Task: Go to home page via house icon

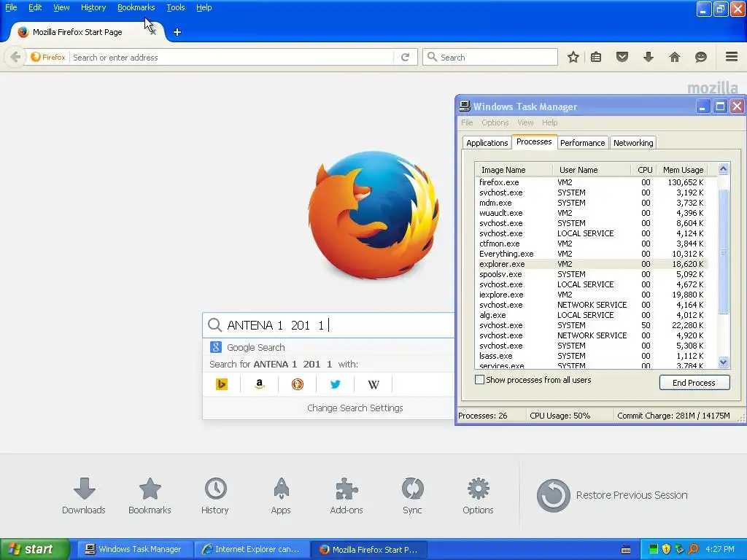Action: coord(675,57)
